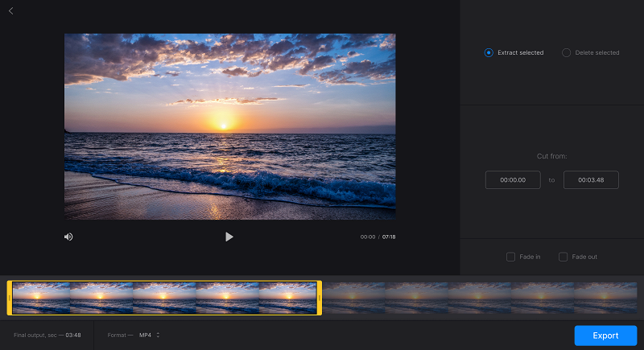The width and height of the screenshot is (644, 350).
Task: Click the 00:00 current time text
Action: pyautogui.click(x=368, y=237)
